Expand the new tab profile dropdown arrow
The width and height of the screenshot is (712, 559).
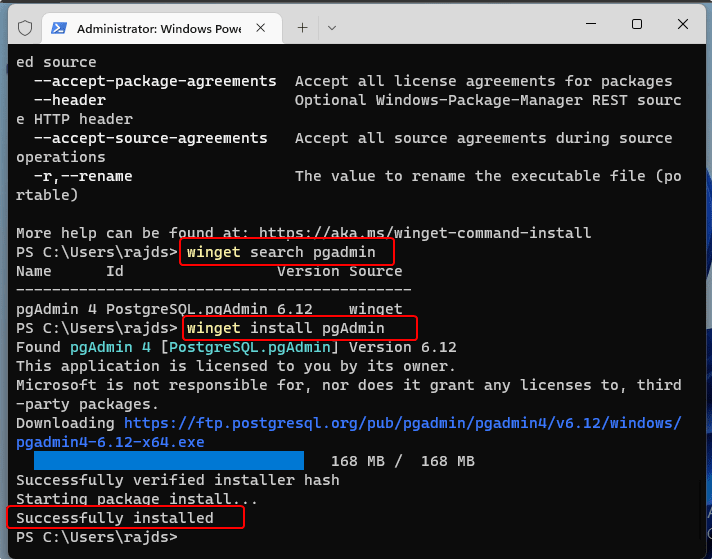coord(332,28)
